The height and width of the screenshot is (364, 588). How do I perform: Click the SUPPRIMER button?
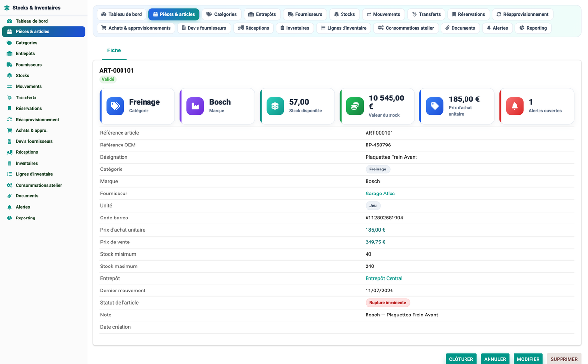[564, 359]
